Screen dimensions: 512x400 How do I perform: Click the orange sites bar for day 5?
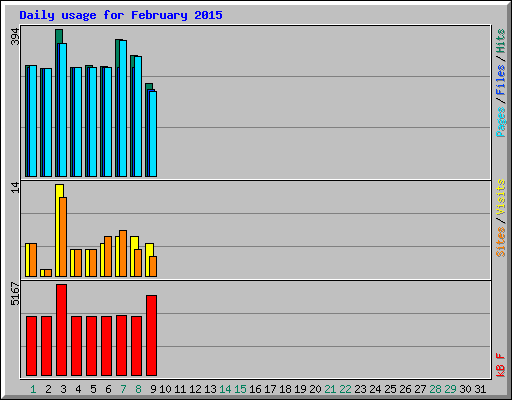(x=93, y=263)
